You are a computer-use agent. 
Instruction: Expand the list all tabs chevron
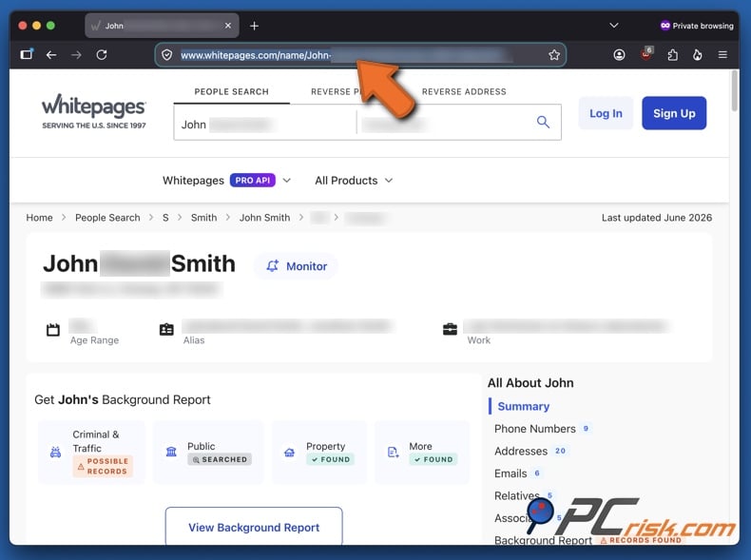(x=614, y=26)
